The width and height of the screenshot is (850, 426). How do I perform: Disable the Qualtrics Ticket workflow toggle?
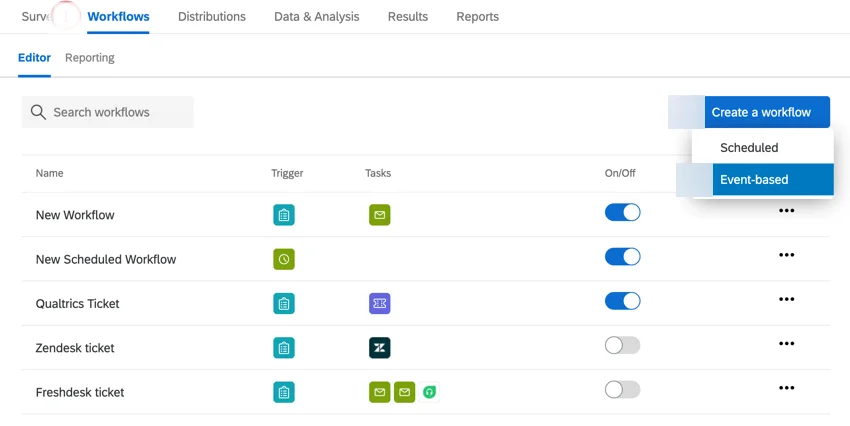click(x=622, y=301)
